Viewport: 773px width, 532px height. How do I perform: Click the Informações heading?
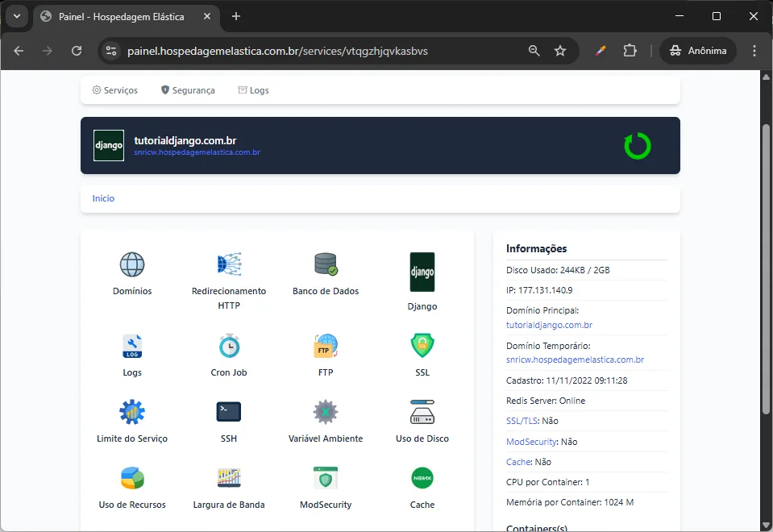point(536,248)
